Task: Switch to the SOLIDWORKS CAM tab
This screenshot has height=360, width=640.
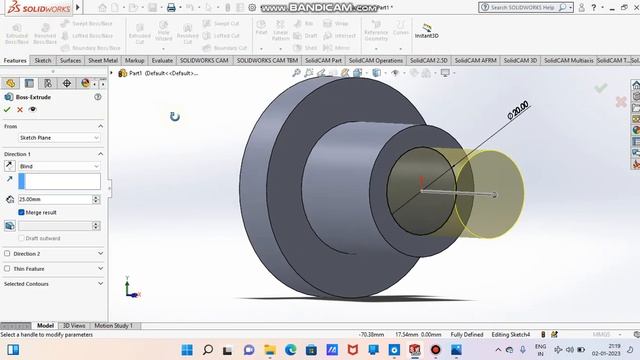Action: (204, 60)
